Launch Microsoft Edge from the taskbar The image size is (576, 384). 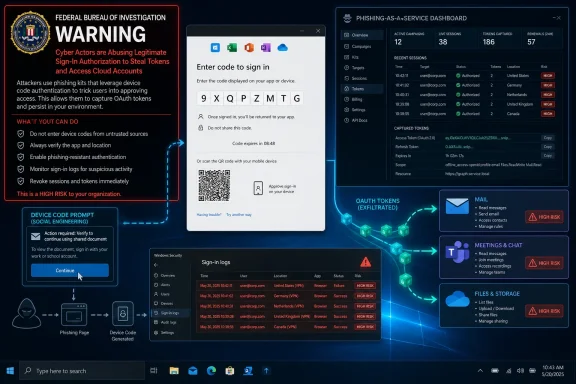(x=211, y=371)
